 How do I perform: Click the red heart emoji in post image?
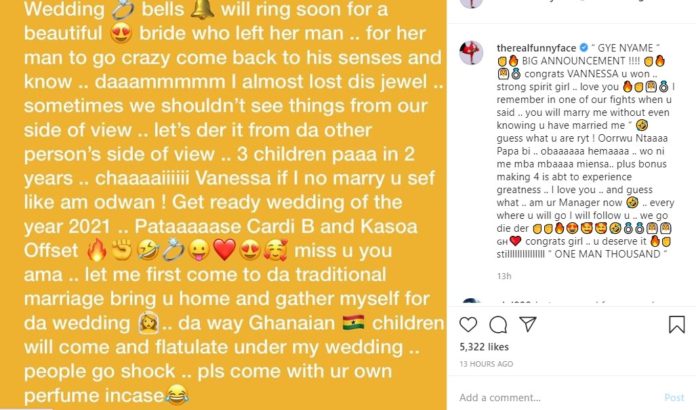[224, 250]
